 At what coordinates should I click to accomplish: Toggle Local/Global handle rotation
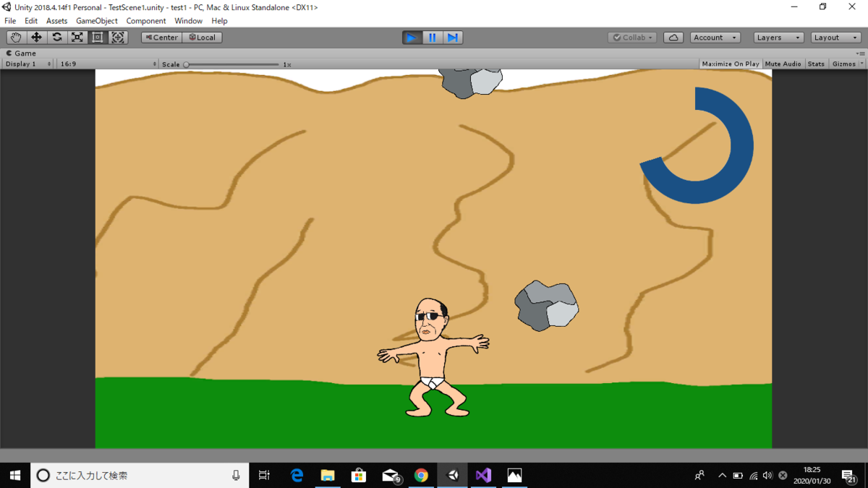(x=203, y=38)
